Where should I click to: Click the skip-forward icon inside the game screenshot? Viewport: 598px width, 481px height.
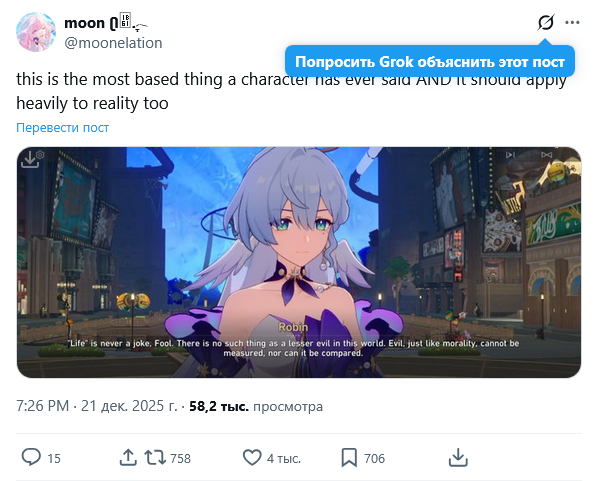point(510,155)
